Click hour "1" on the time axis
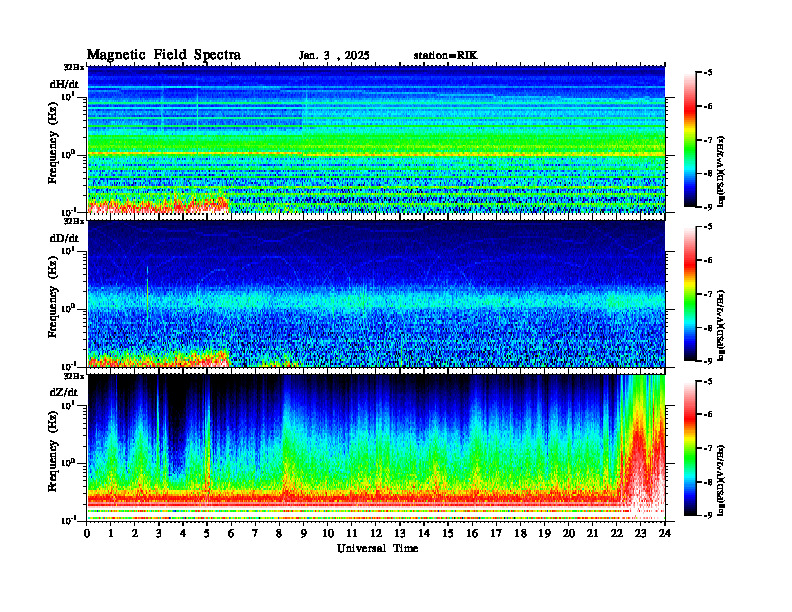Image resolution: width=792 pixels, height=612 pixels. tap(111, 533)
